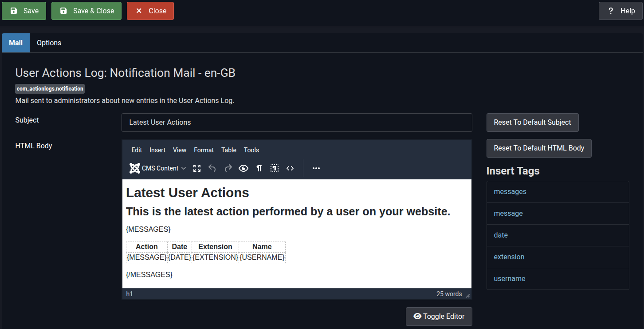Screen dimensions: 644x329
Task: Click Toggle Editor below the HTML body
Action: (x=439, y=316)
